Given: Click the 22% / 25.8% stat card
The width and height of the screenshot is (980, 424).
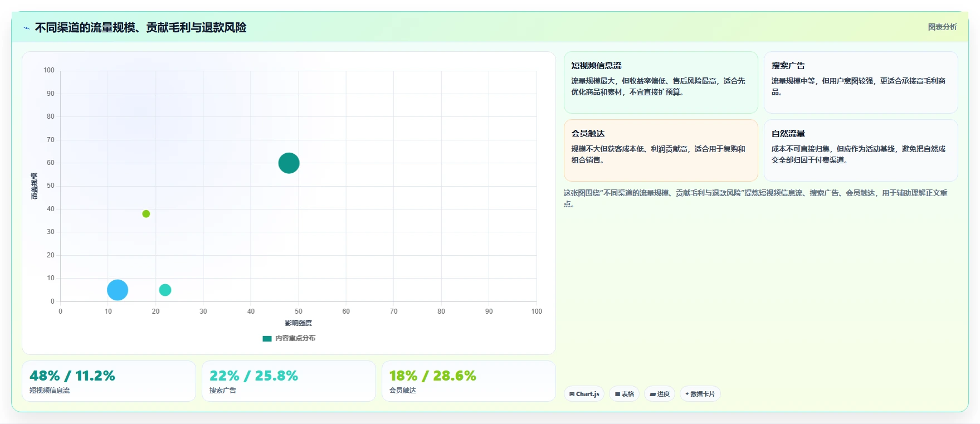Looking at the screenshot, I should pyautogui.click(x=289, y=381).
